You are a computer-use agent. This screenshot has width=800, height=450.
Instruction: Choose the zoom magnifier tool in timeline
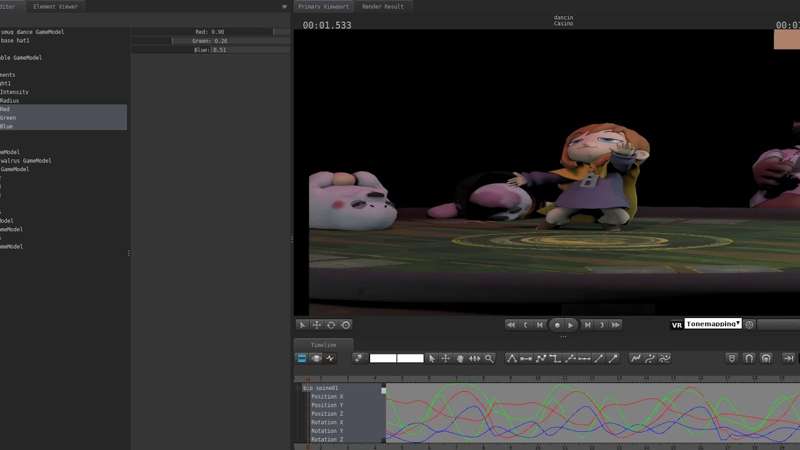[489, 358]
